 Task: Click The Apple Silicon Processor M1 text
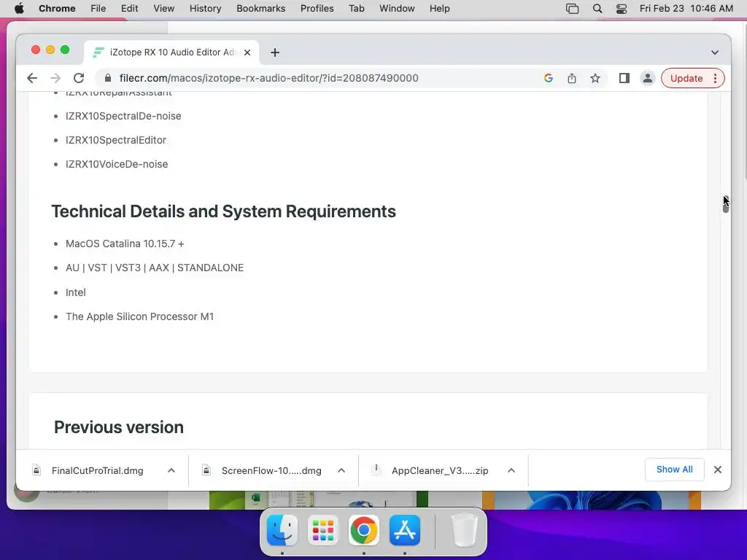click(x=139, y=316)
